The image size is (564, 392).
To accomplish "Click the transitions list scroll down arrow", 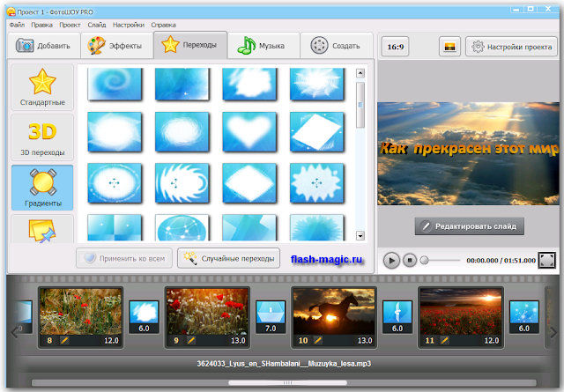I will click(360, 236).
